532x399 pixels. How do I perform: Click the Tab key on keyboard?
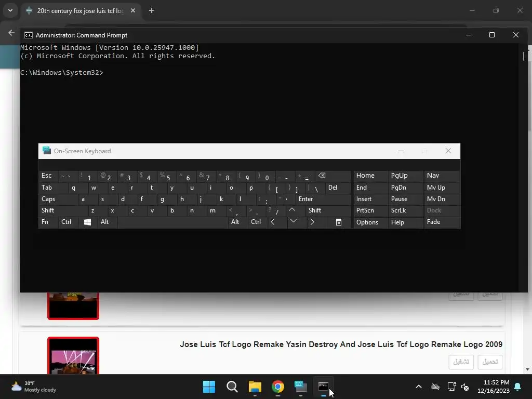tap(54, 188)
